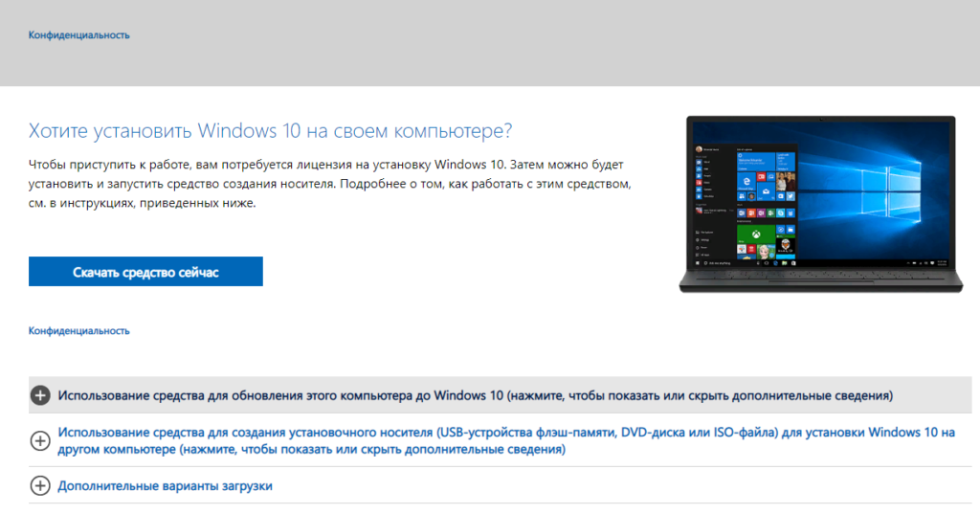Click the plus icon beside Дополнительные варианты загрузки

(x=40, y=486)
